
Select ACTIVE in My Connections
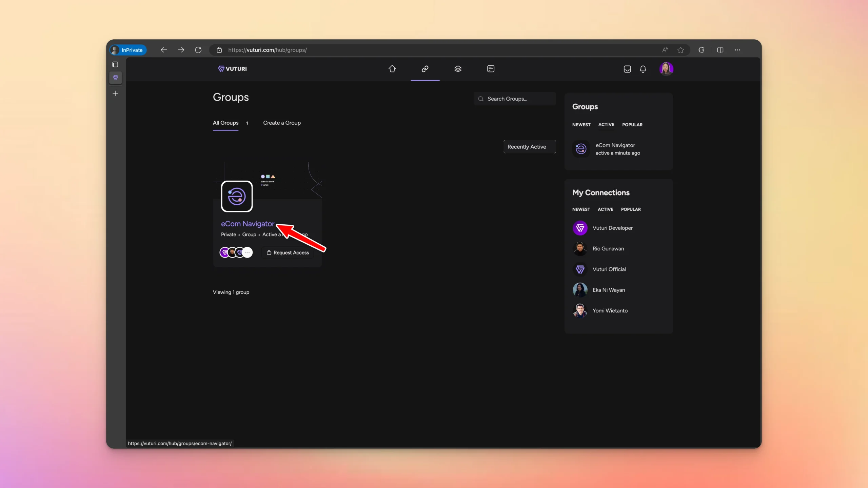tap(605, 209)
